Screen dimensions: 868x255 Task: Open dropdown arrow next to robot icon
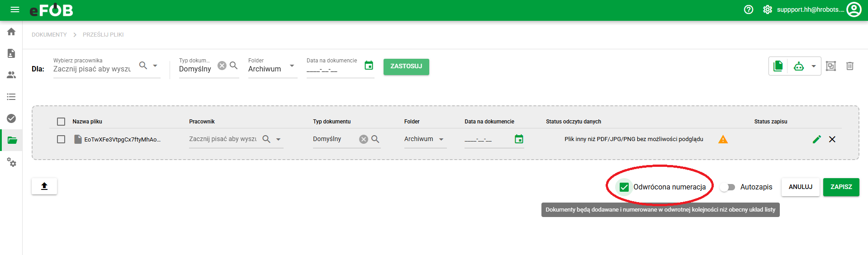[x=813, y=66]
